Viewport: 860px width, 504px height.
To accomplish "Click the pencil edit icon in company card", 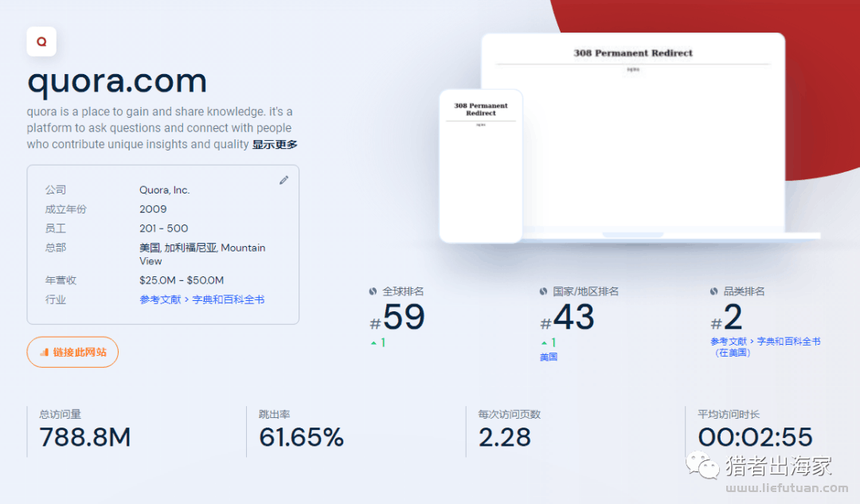I will (283, 181).
